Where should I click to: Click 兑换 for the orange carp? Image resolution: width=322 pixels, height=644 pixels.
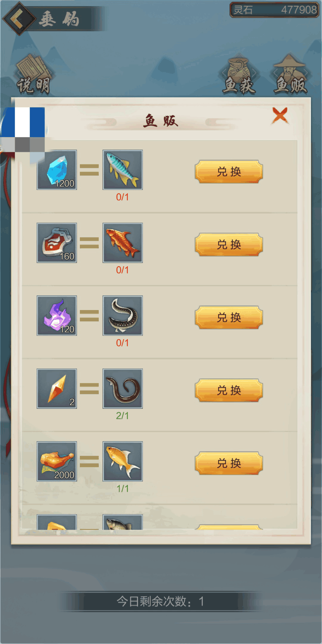(x=229, y=245)
